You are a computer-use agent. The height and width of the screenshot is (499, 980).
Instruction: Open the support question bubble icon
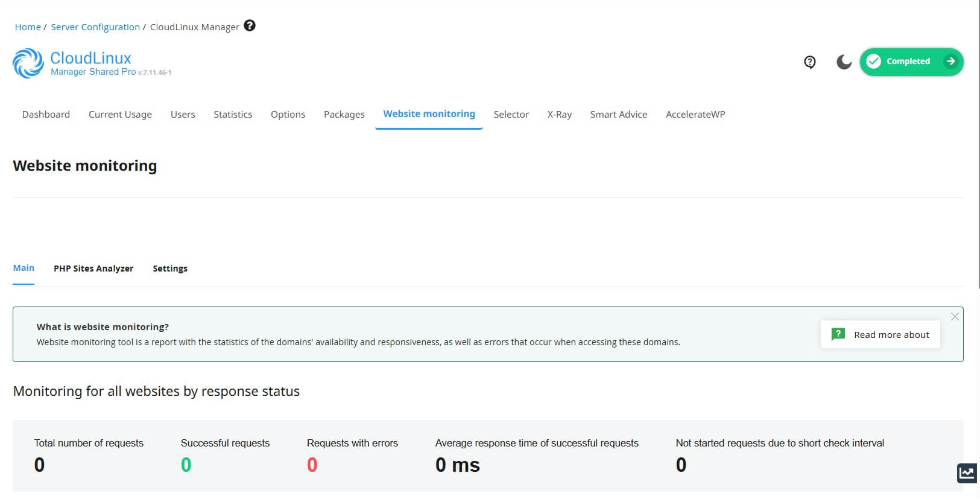pyautogui.click(x=810, y=62)
